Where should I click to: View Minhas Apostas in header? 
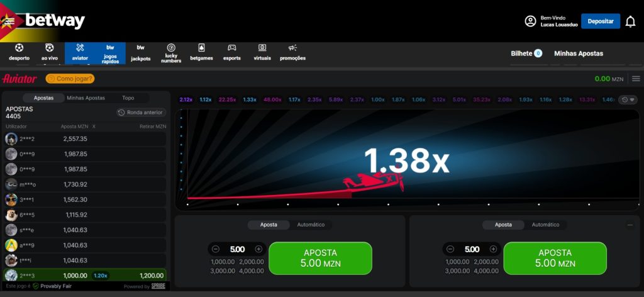[579, 53]
